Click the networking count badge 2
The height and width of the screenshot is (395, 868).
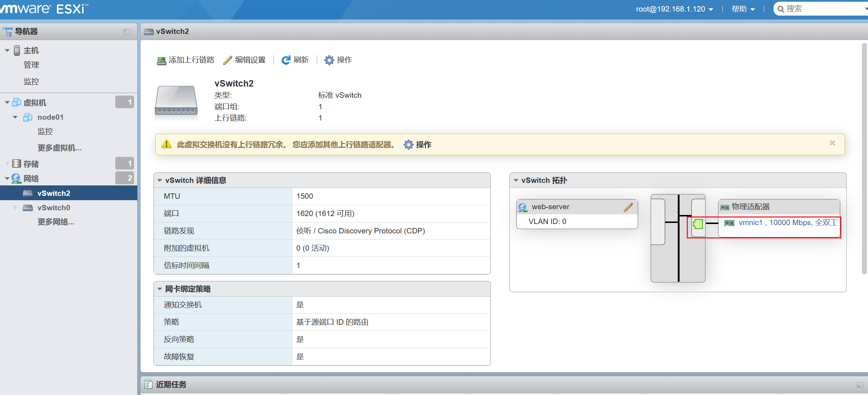click(125, 178)
